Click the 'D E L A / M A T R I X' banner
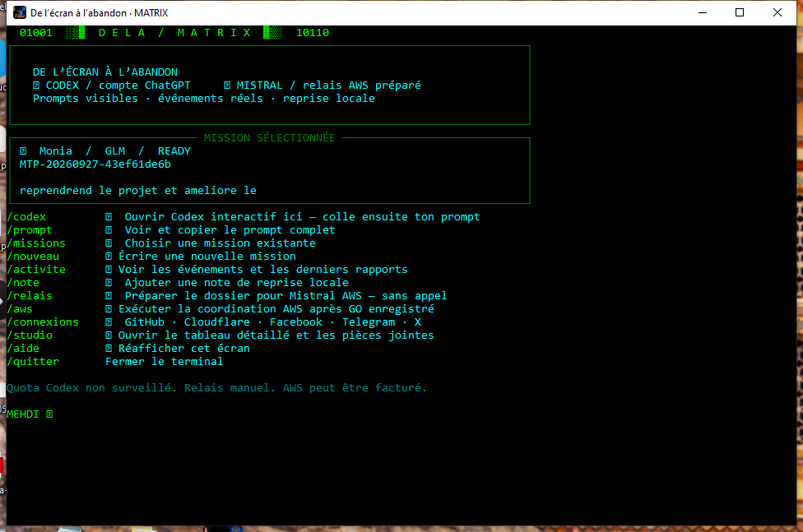803x532 pixels. (x=174, y=33)
